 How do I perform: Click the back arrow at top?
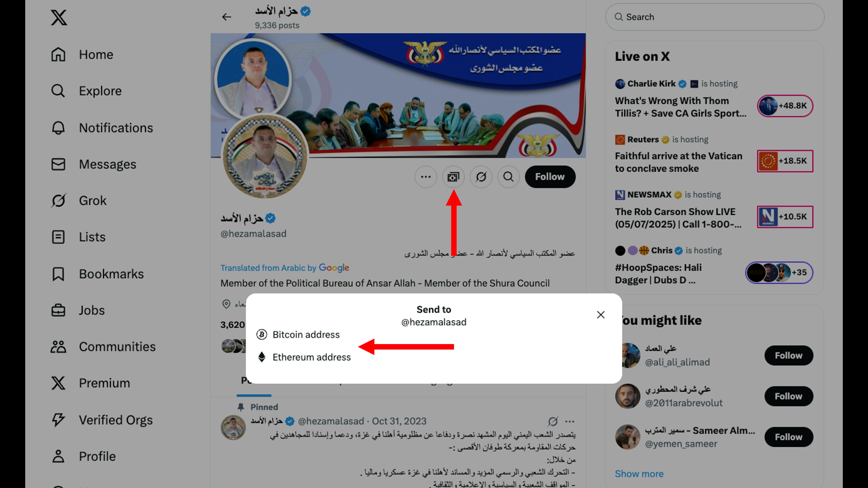coord(226,17)
